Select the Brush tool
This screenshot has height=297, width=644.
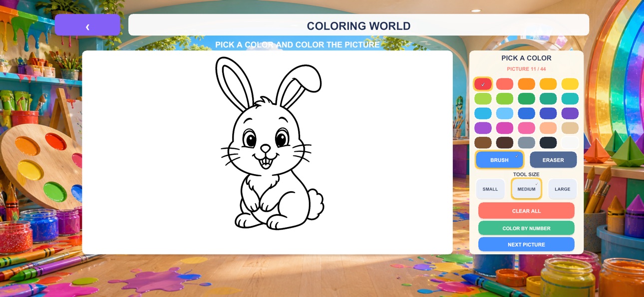pyautogui.click(x=499, y=160)
